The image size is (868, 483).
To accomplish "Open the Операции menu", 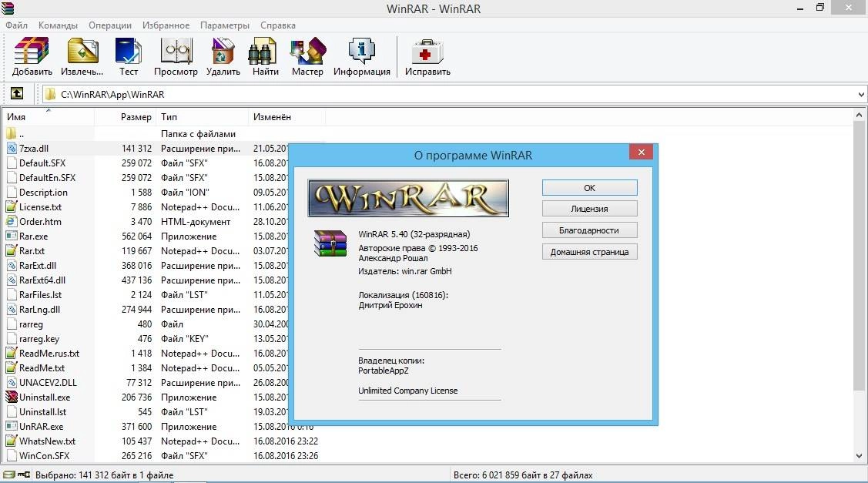I will pos(110,25).
